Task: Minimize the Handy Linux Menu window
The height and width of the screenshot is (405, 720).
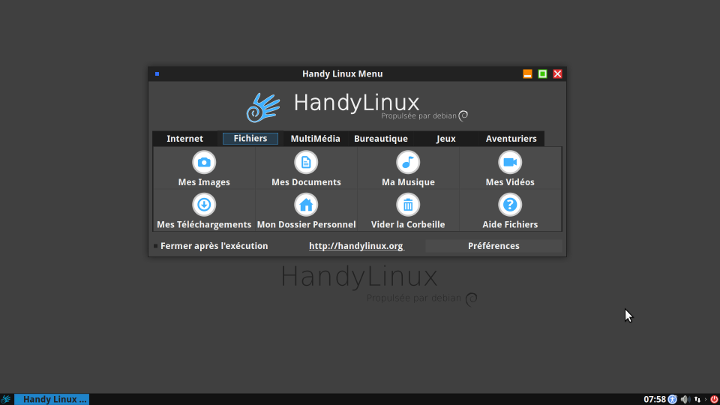Action: coord(527,74)
